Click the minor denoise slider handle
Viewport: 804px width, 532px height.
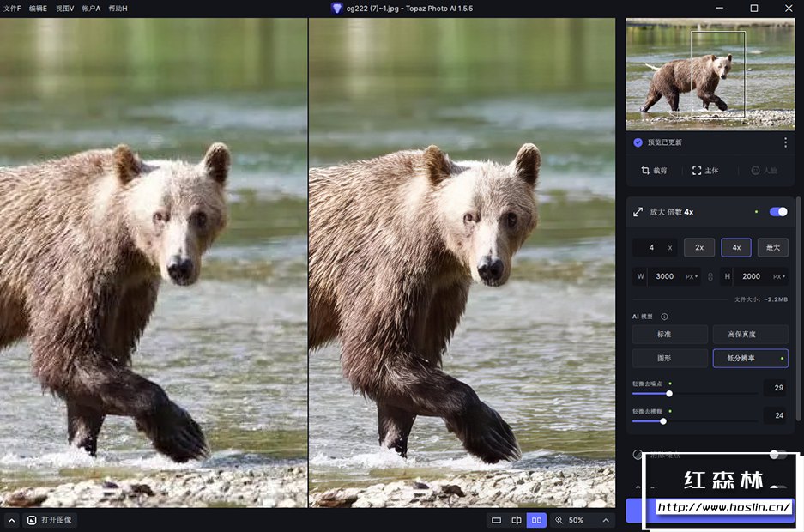pyautogui.click(x=669, y=394)
